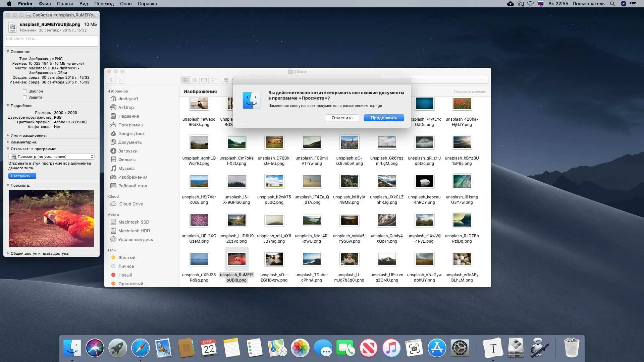
Task: Open AirDrop in Finder sidebar
Action: point(126,108)
